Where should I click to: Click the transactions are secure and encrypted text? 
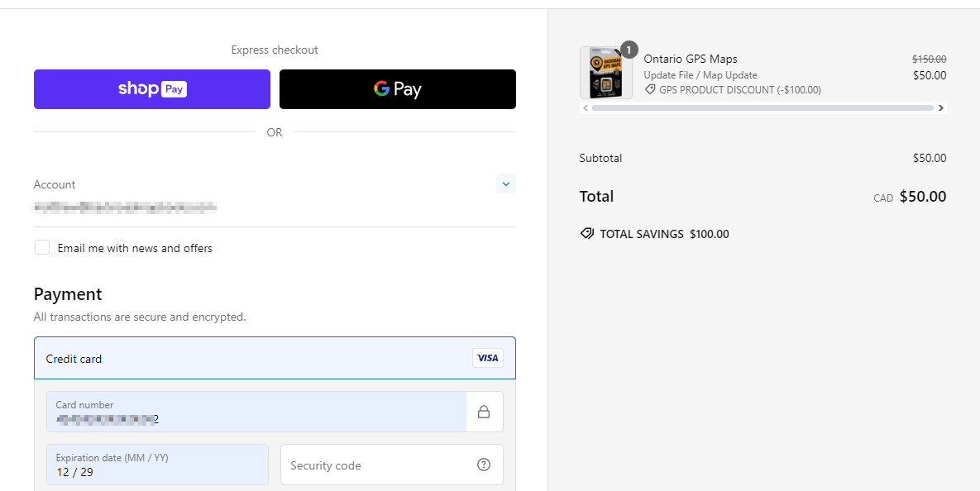click(x=140, y=317)
